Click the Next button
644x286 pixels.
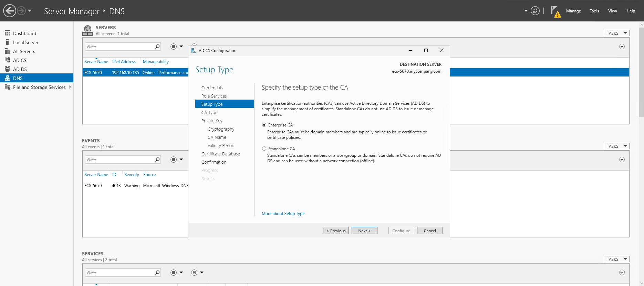pos(364,231)
